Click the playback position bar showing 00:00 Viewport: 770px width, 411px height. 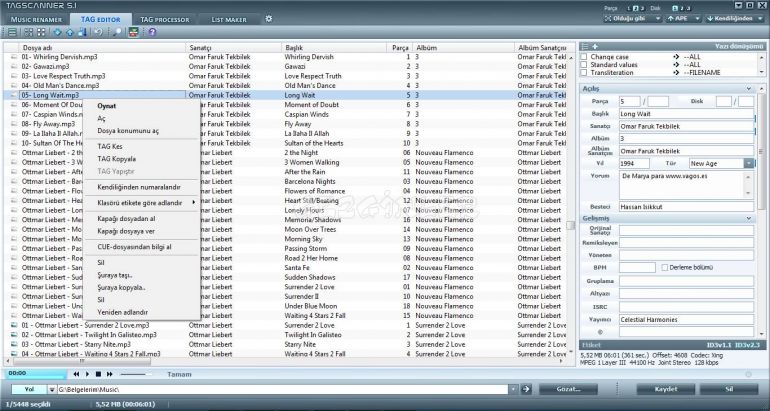coord(35,374)
